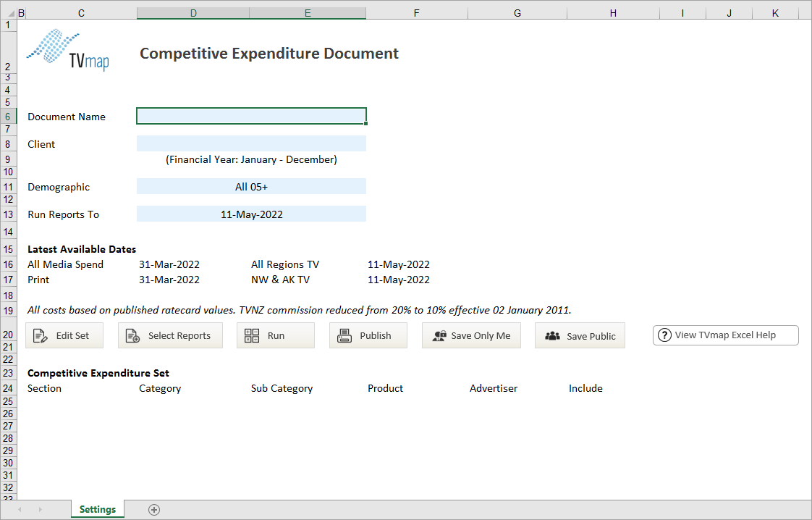Select column D header
This screenshot has width=812, height=520.
tap(193, 13)
